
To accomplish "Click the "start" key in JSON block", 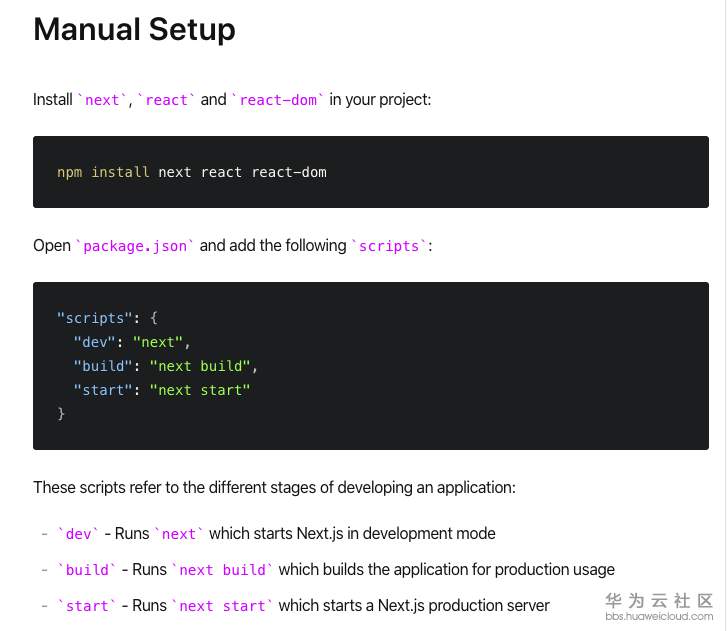I will click(103, 390).
